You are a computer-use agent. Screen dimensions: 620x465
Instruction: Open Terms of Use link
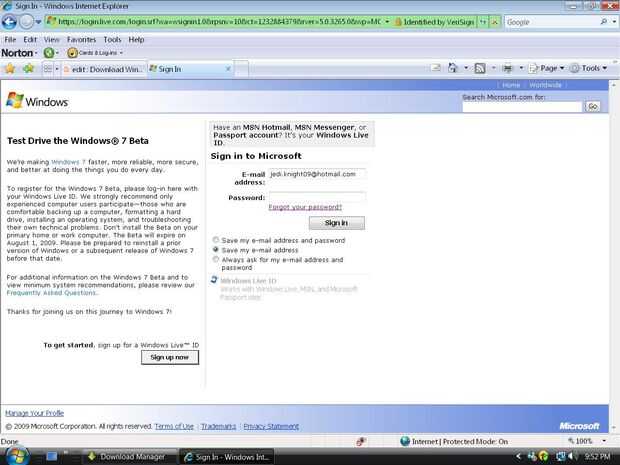pyautogui.click(x=174, y=426)
